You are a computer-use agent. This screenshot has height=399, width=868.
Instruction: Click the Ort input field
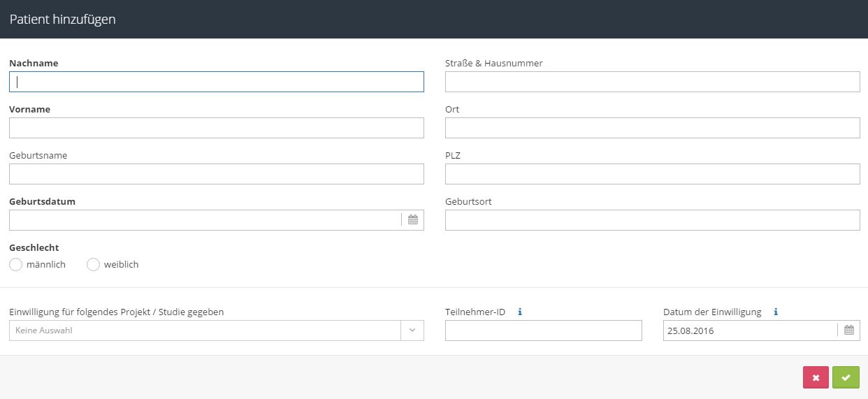click(x=653, y=128)
